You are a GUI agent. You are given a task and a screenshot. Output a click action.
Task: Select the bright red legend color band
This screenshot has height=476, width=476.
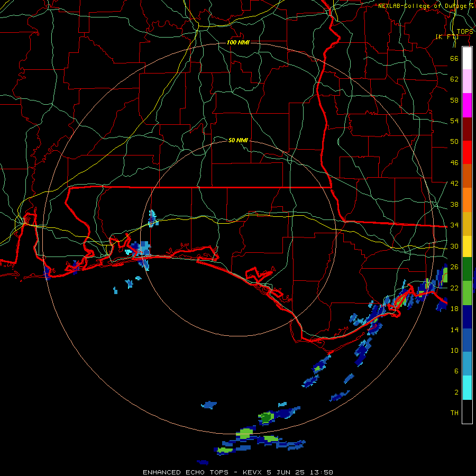pyautogui.click(x=467, y=152)
